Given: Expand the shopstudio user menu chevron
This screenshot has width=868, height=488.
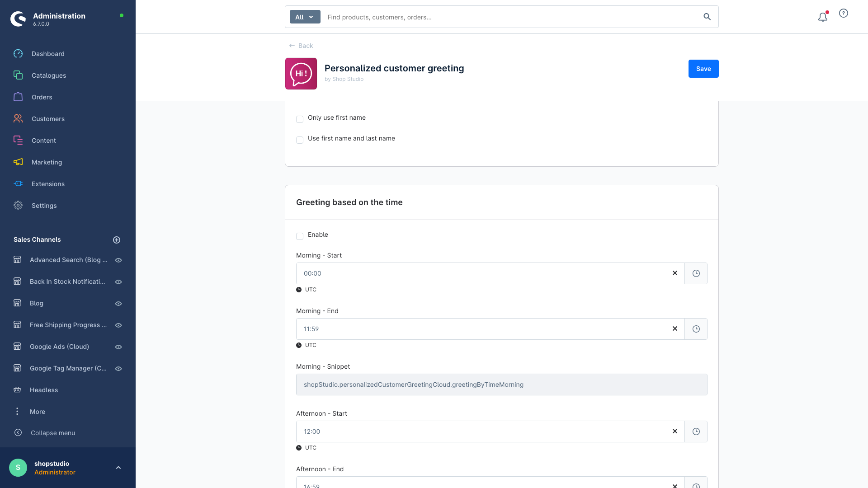Looking at the screenshot, I should 118,468.
